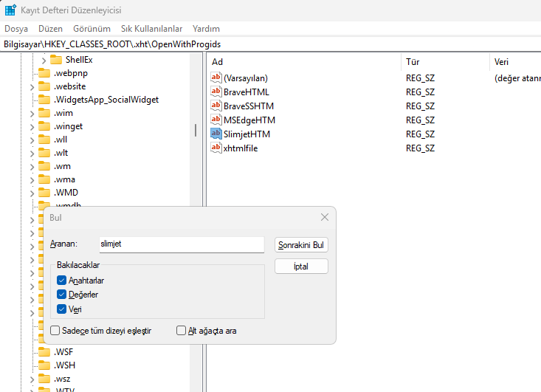541x392 pixels.
Task: Click the Sonrakini Bul button
Action: tap(301, 245)
